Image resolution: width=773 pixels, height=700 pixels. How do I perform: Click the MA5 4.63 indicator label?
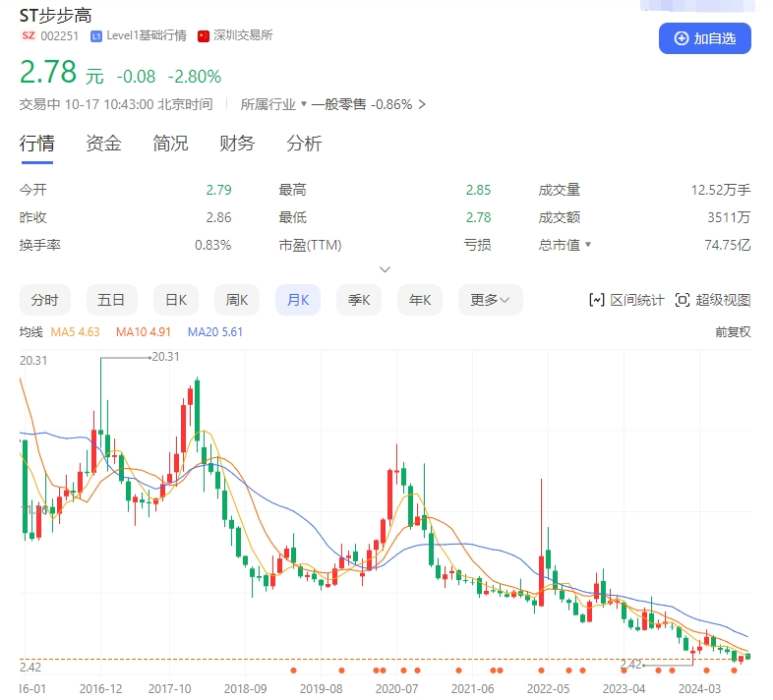coord(75,331)
